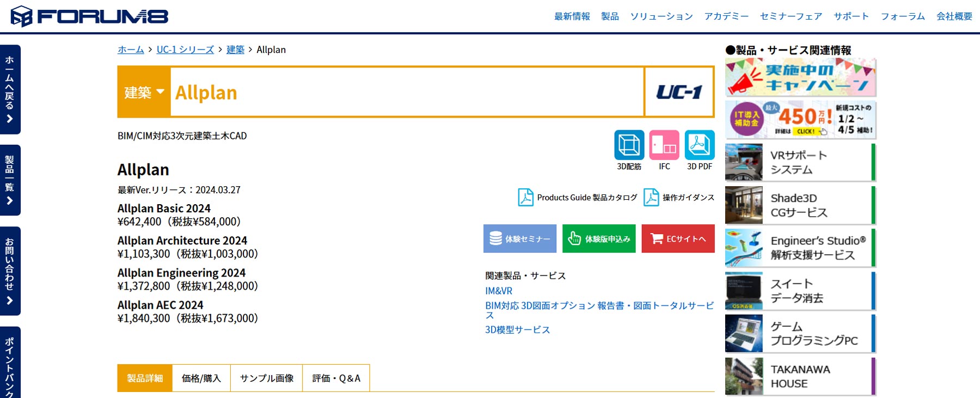The image size is (980, 398).
Task: Click the Allplan AEC 2024 product name
Action: pos(160,305)
